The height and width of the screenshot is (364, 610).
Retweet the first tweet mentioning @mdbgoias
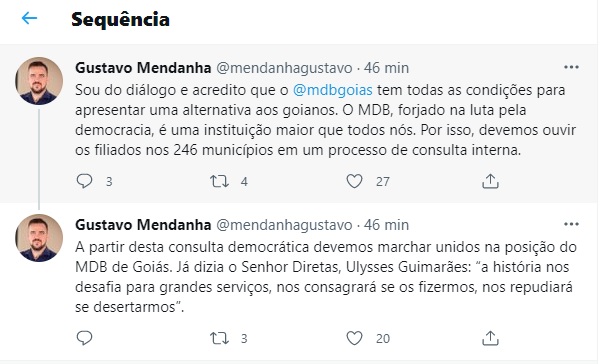pyautogui.click(x=219, y=181)
